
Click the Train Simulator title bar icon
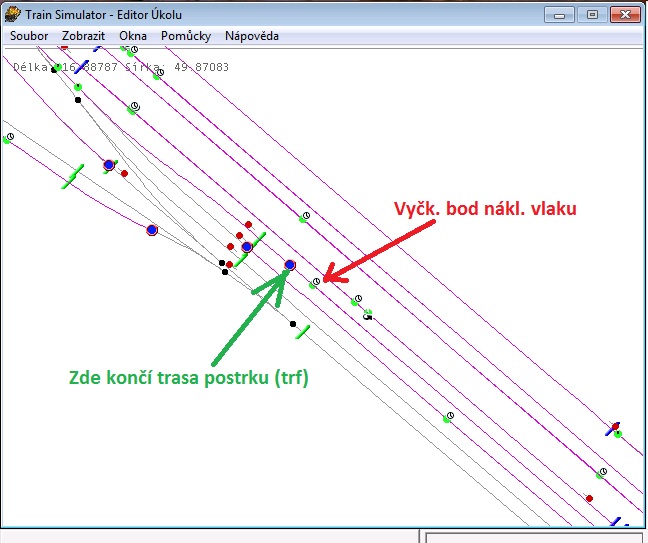12,14
